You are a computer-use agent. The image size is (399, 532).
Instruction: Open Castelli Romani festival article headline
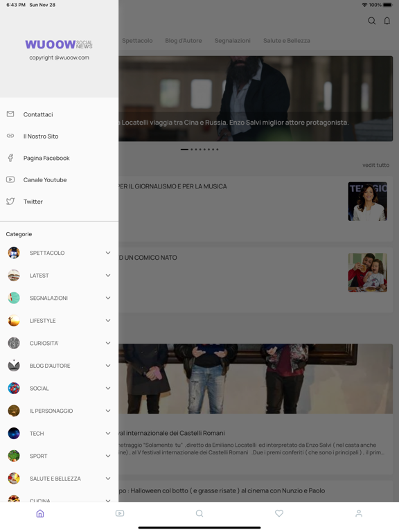tap(171, 433)
